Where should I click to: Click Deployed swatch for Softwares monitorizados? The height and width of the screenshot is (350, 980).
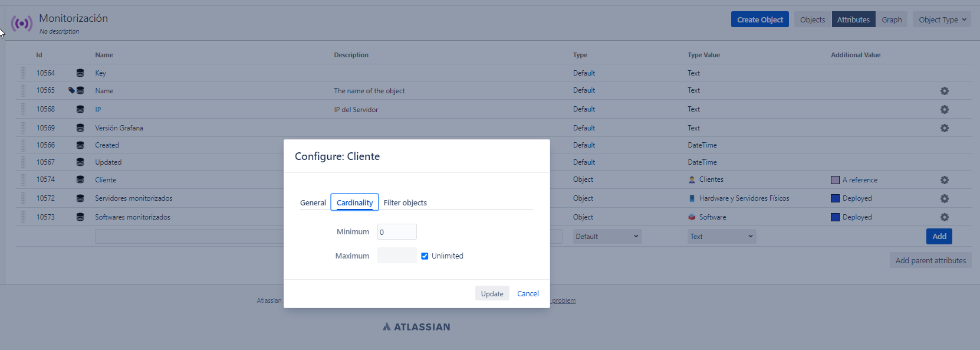835,217
